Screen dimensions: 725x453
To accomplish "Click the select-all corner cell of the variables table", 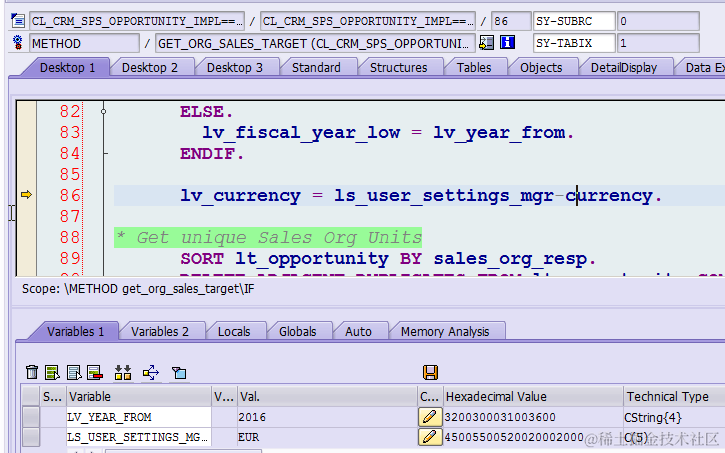I will coord(31,396).
